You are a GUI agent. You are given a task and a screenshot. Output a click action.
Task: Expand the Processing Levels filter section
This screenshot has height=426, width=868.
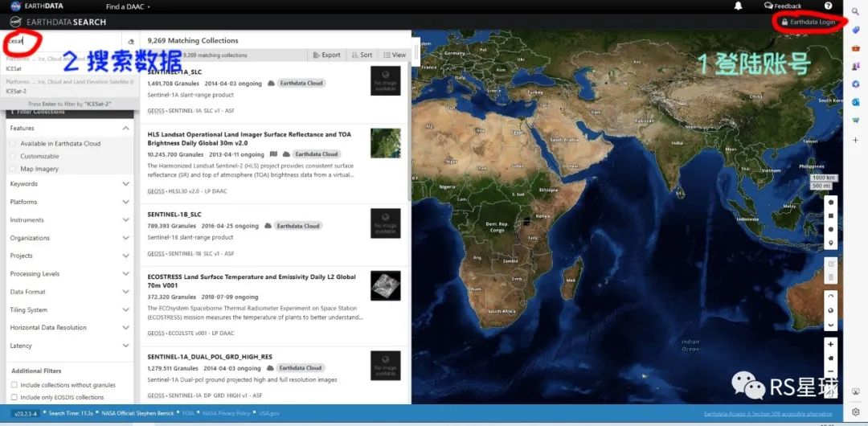(70, 274)
